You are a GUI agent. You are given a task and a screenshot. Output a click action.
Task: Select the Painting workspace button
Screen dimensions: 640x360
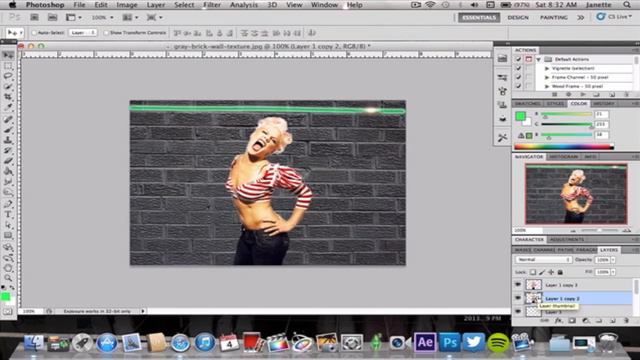(553, 18)
